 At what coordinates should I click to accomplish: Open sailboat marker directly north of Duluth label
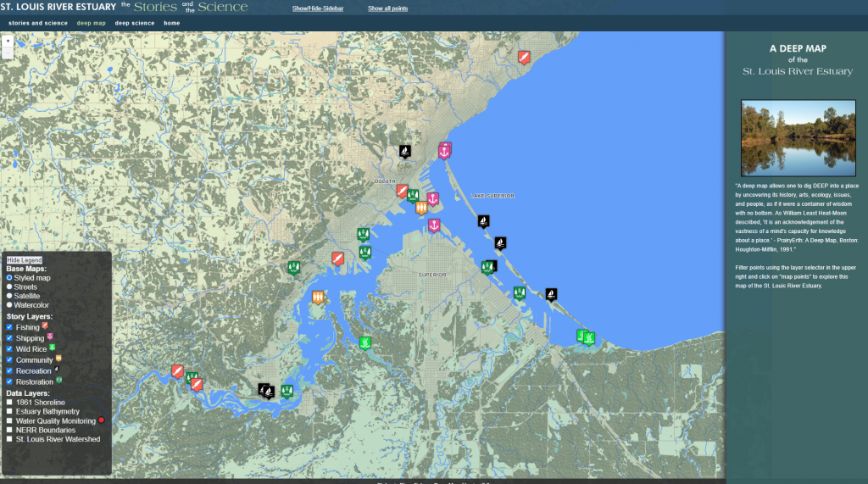point(405,152)
